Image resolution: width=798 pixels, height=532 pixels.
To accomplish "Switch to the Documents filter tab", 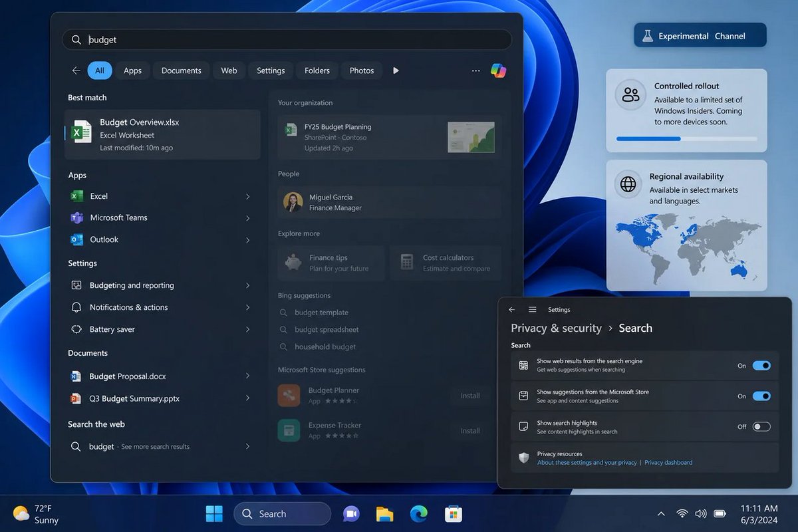I will pyautogui.click(x=182, y=70).
